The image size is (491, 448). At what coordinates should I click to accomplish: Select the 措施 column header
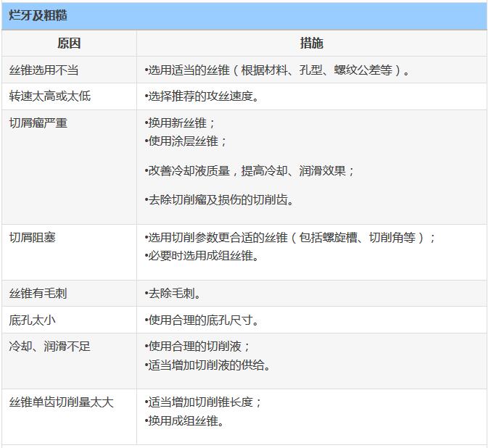tap(311, 43)
